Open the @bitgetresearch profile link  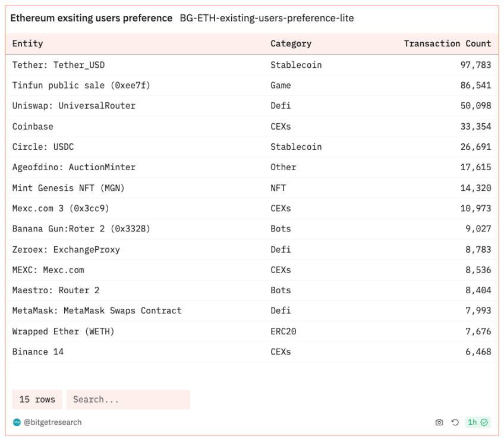(x=52, y=422)
